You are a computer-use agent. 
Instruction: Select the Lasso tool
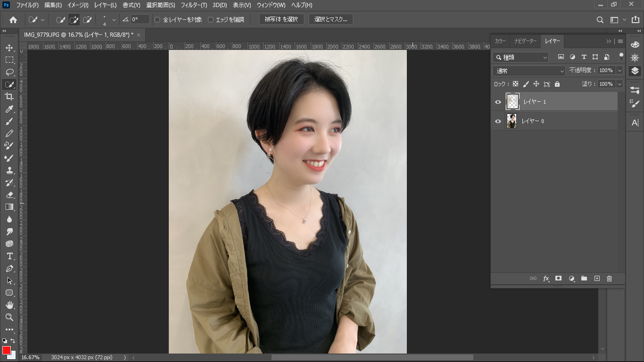point(9,72)
